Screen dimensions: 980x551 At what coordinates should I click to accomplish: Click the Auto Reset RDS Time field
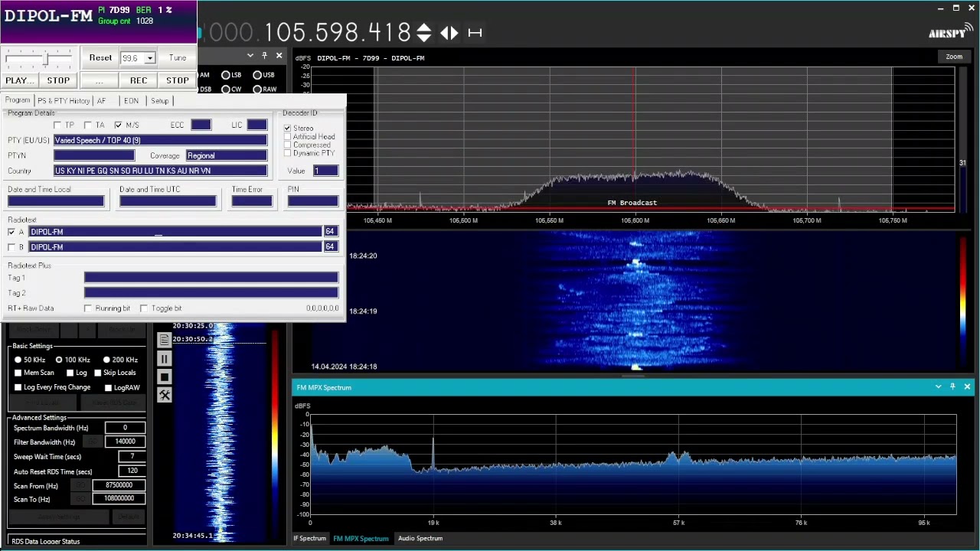coord(132,471)
